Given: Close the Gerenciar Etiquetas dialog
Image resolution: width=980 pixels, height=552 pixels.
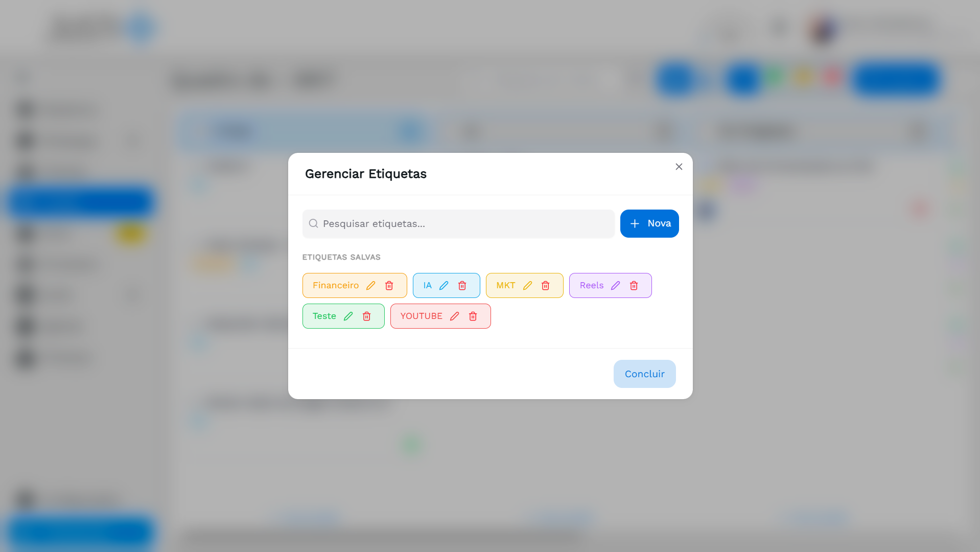Looking at the screenshot, I should 679,167.
